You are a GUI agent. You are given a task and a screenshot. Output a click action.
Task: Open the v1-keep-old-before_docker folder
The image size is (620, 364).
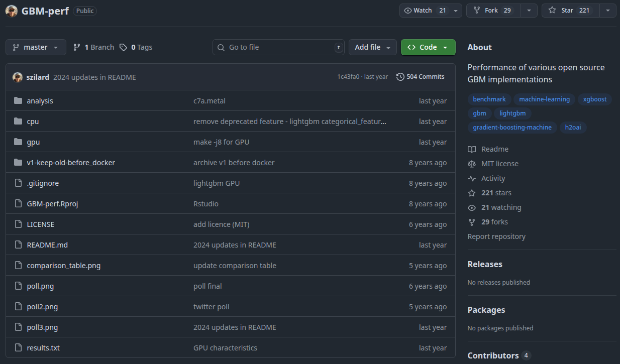coord(71,163)
